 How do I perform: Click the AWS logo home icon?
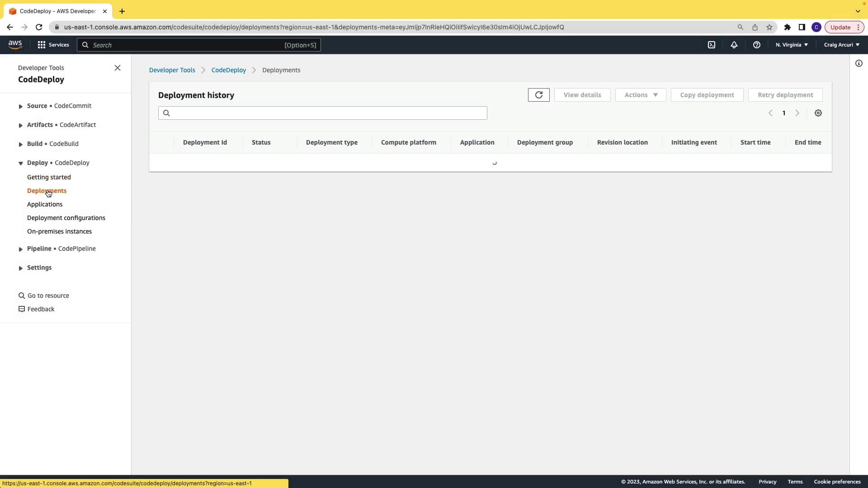(x=15, y=45)
